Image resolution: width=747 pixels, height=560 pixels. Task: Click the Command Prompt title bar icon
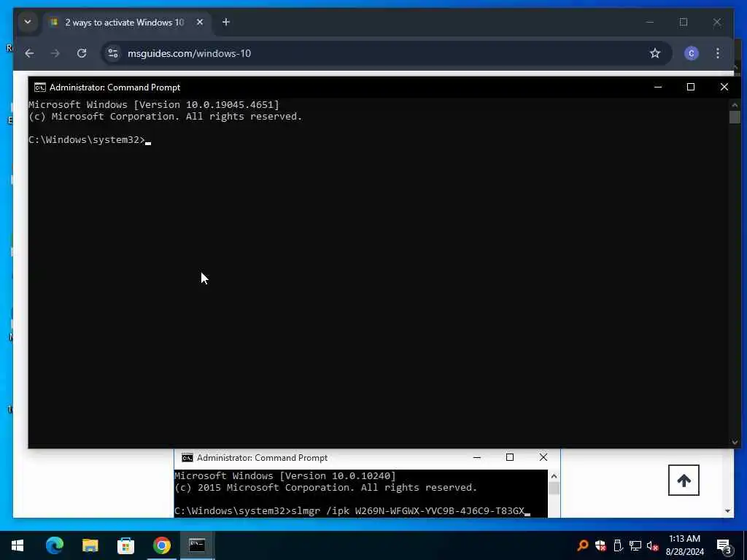point(40,87)
